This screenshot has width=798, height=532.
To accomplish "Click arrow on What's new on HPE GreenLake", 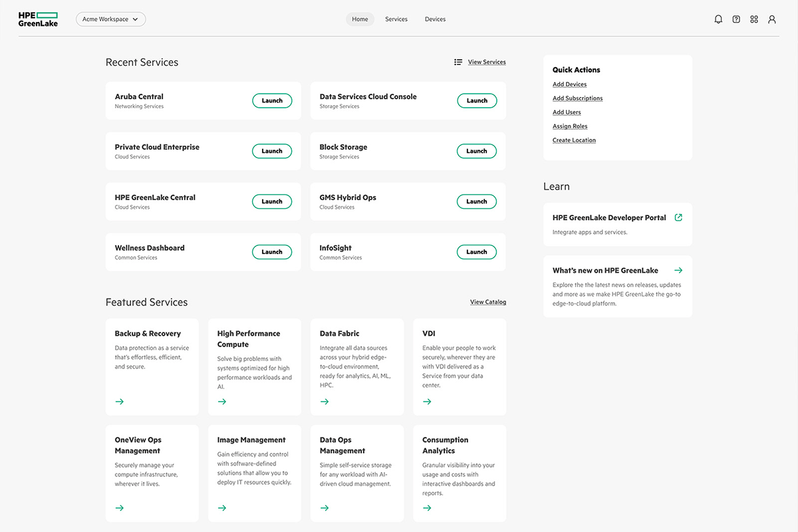I will (678, 271).
